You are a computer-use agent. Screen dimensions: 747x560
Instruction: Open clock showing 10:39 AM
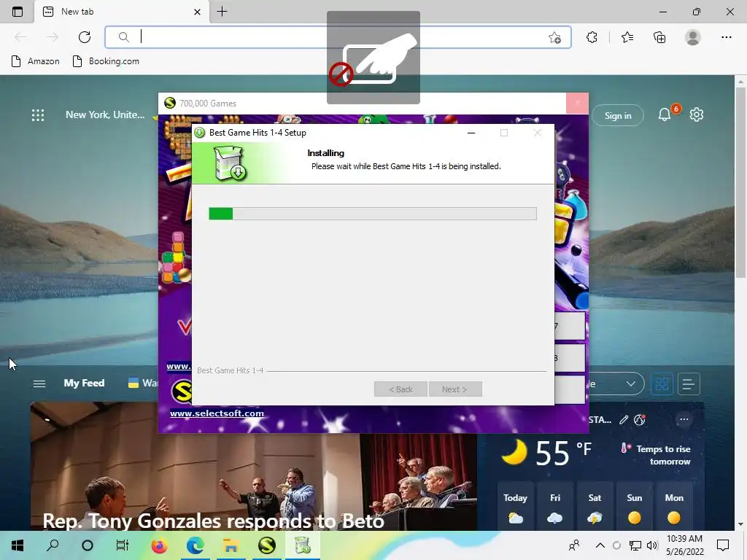coord(684,545)
